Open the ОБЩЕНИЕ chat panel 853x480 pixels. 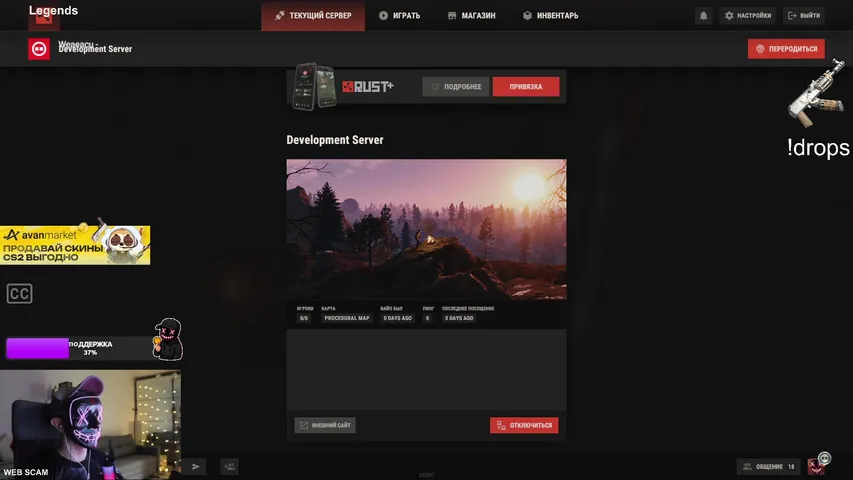tap(768, 466)
